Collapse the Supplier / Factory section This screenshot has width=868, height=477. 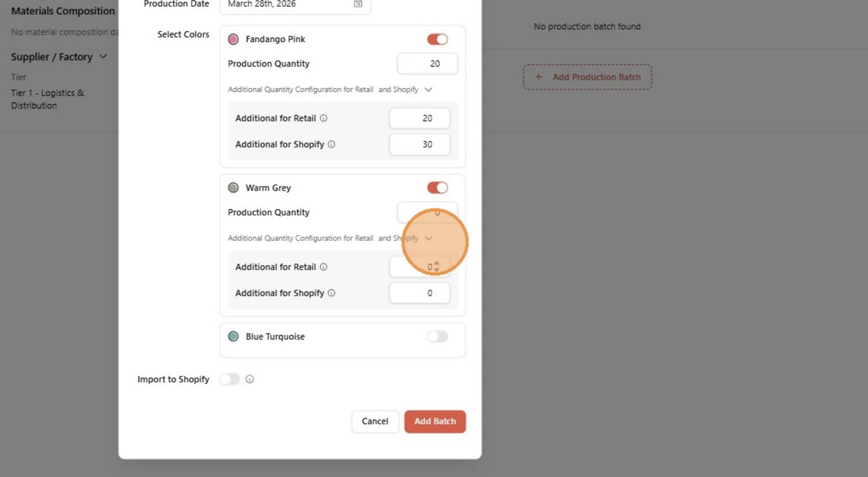click(x=103, y=56)
